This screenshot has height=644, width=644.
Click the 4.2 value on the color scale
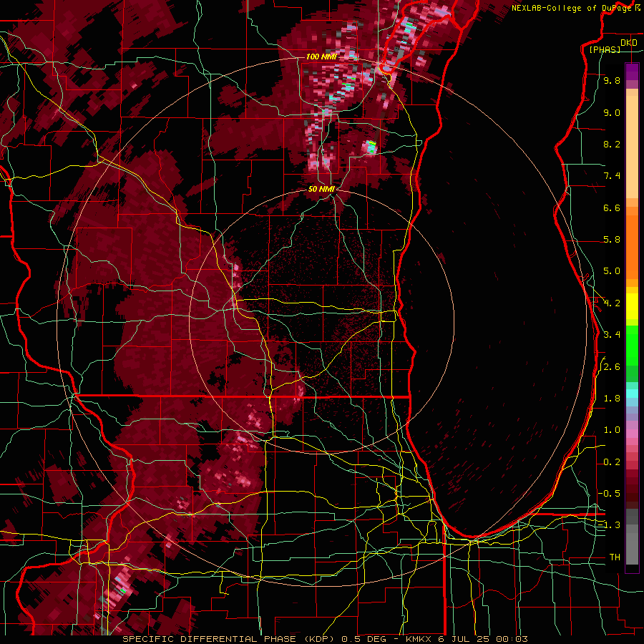(612, 303)
